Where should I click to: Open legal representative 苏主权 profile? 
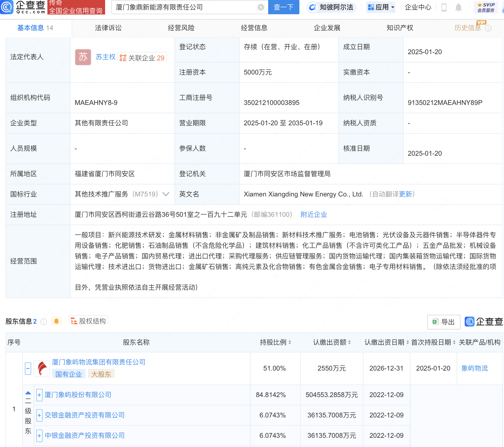(106, 57)
